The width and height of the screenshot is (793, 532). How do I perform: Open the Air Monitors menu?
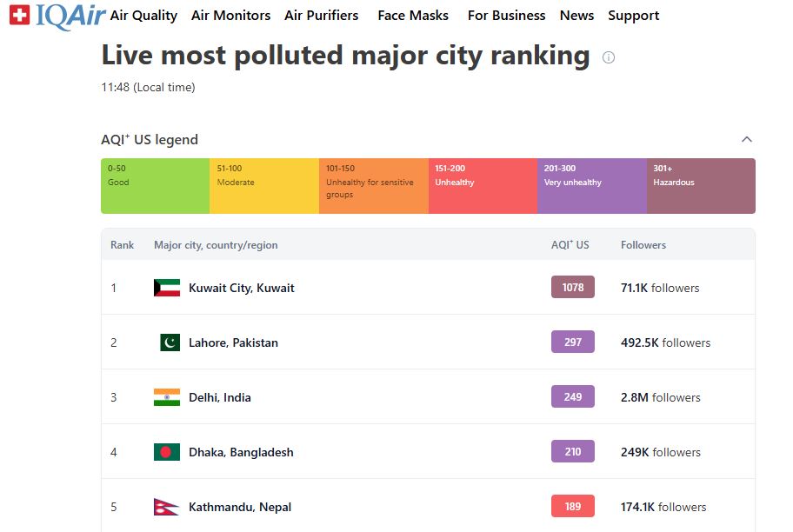tap(230, 16)
